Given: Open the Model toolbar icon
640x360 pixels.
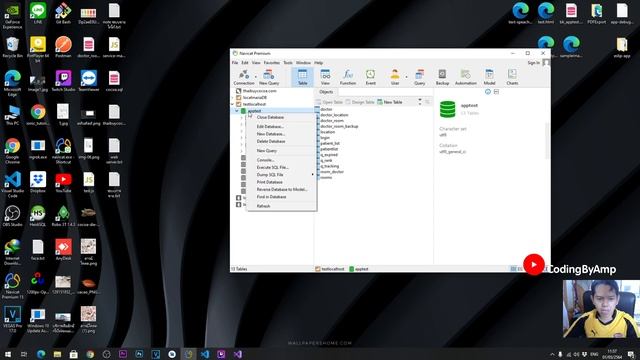Looking at the screenshot, I should click(x=489, y=77).
